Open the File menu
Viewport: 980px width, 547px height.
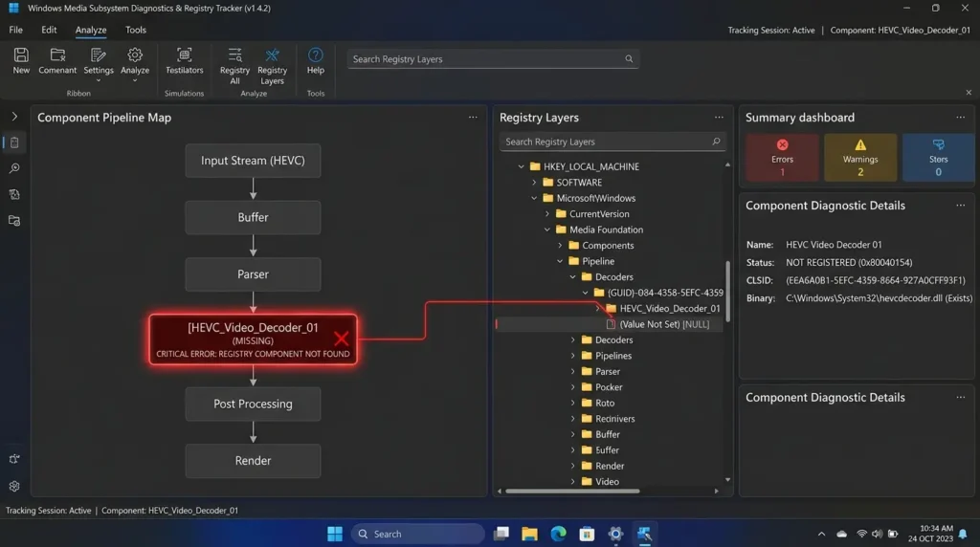point(15,30)
